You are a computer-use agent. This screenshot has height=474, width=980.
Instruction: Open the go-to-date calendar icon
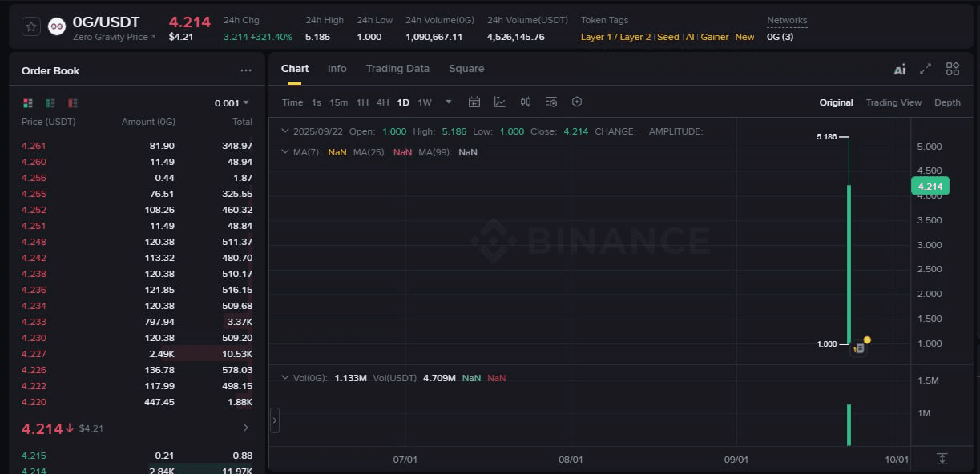(474, 102)
